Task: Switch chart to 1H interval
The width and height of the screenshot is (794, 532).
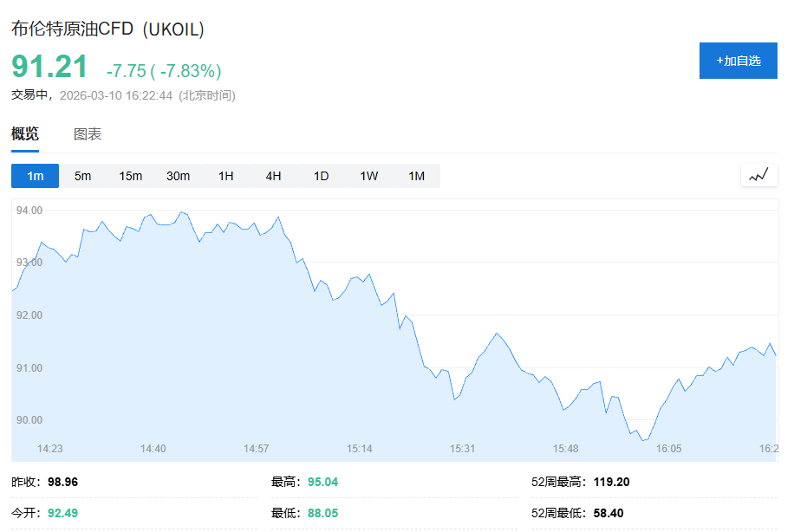Action: 225,175
